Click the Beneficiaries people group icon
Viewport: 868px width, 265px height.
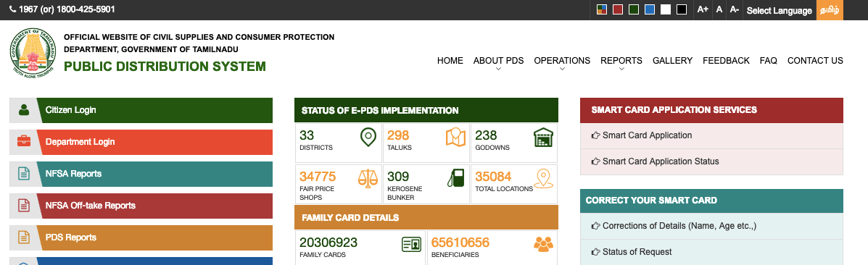tap(543, 244)
